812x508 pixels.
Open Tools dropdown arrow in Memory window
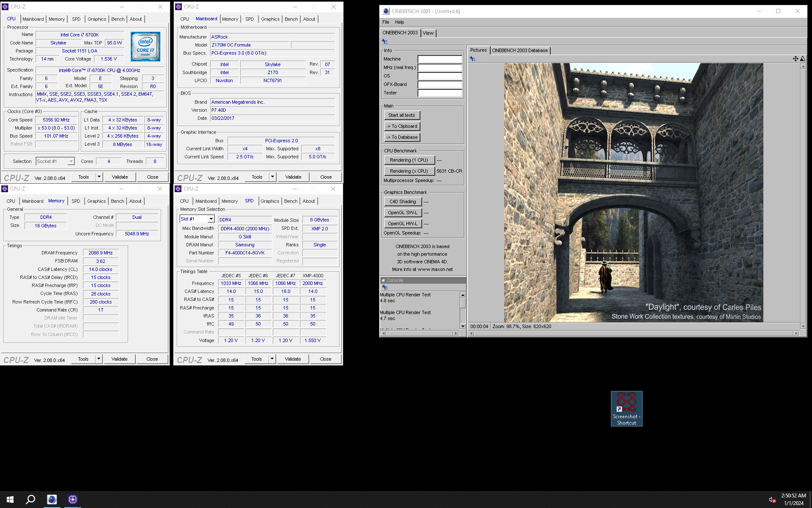tap(99, 359)
